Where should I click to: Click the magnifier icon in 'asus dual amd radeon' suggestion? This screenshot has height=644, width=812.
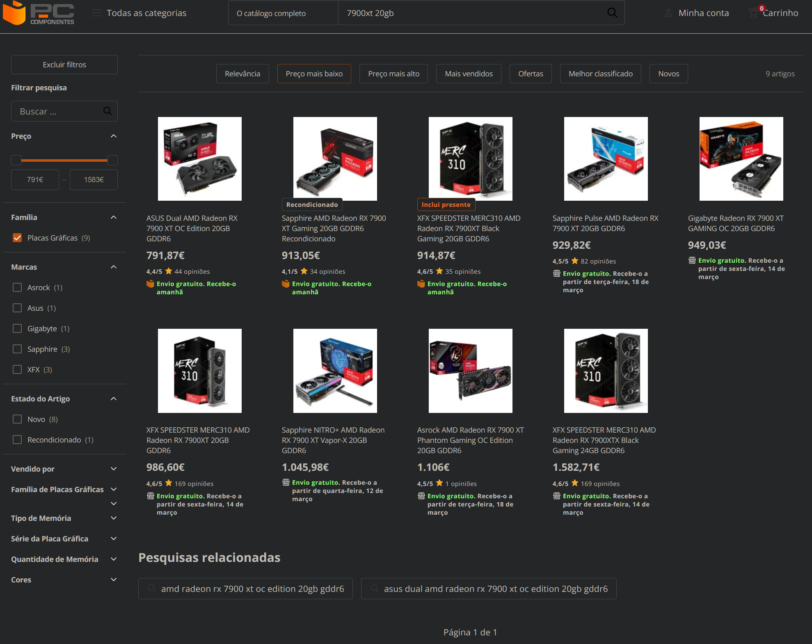point(375,588)
